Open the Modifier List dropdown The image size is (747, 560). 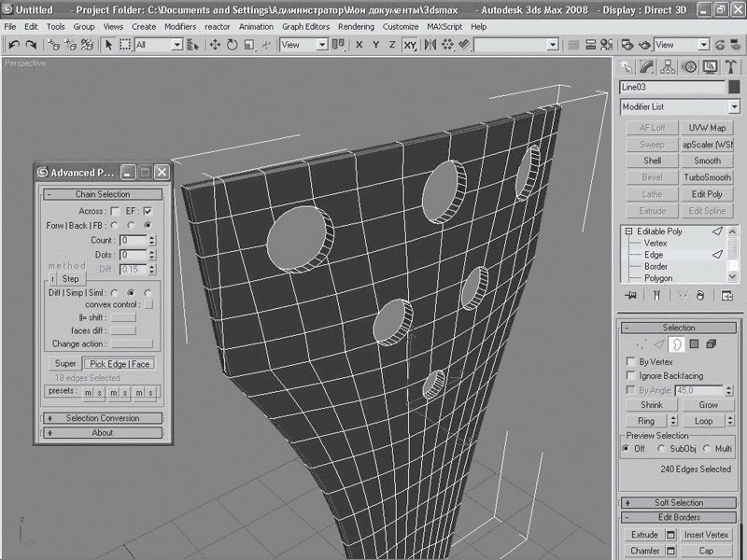pyautogui.click(x=734, y=107)
